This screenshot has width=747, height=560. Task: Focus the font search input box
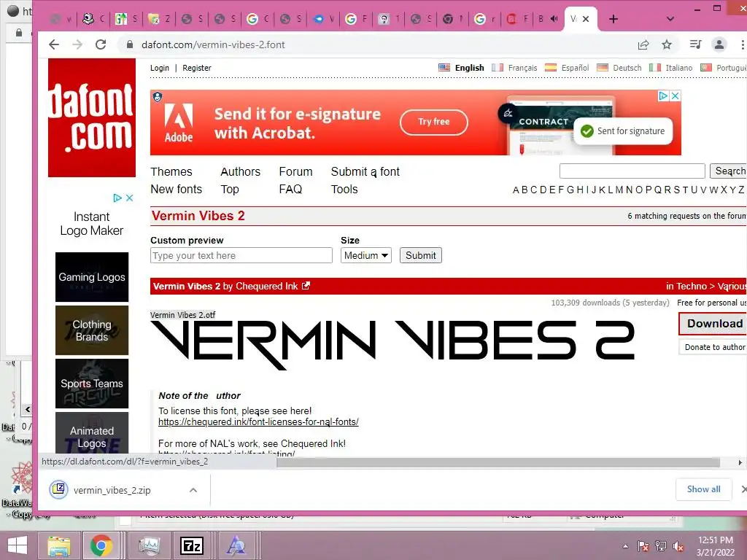click(x=632, y=171)
